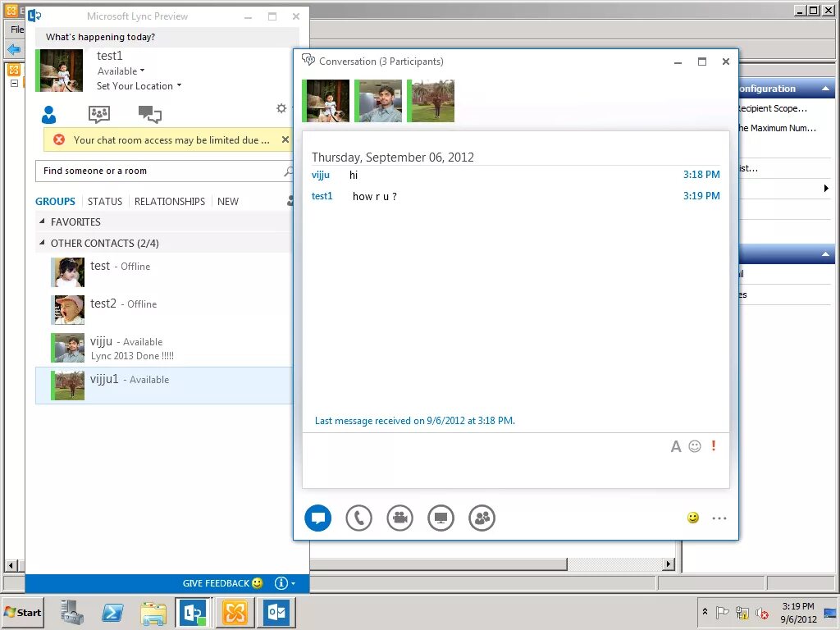Viewport: 840px width, 630px height.
Task: Click the Action Center flag tray icon
Action: point(722,612)
